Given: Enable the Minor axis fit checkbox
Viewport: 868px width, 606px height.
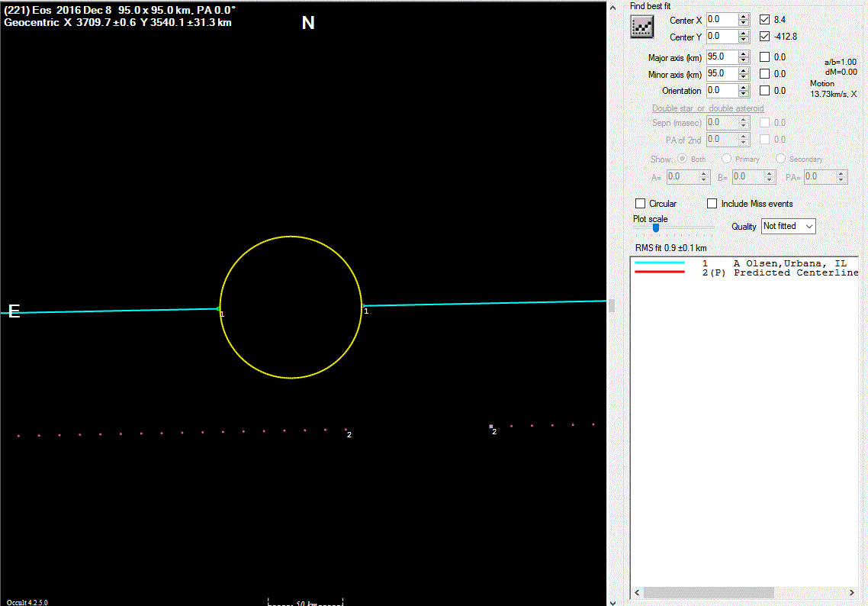Looking at the screenshot, I should [x=764, y=73].
